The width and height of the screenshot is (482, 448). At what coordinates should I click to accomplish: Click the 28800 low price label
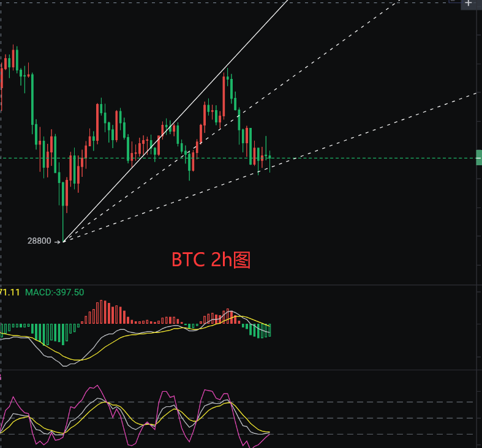(39, 241)
